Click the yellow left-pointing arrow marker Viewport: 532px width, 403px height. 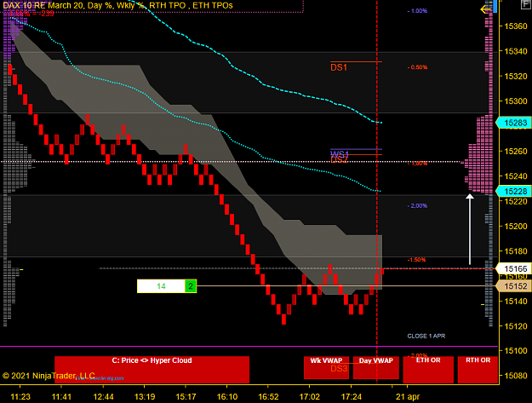coord(485,9)
